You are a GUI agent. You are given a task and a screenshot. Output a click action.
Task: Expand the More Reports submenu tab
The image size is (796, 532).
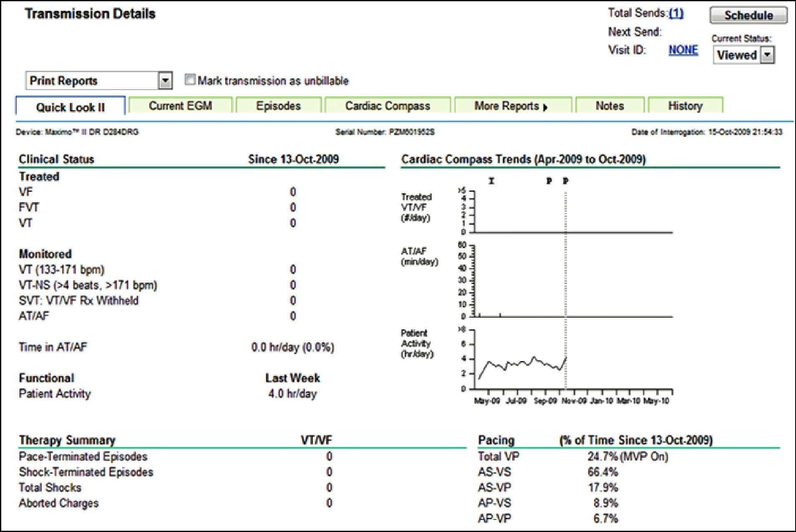[511, 106]
